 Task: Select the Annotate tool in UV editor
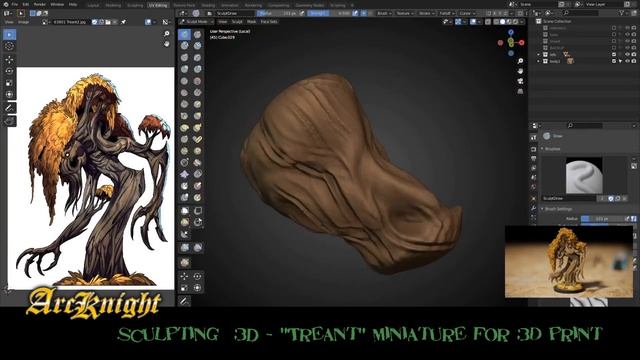[x=9, y=108]
